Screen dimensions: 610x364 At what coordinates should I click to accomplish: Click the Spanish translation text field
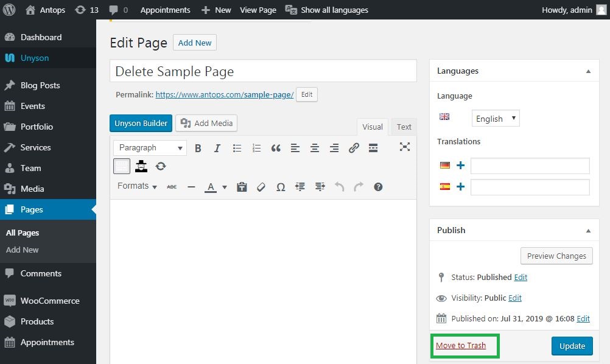pos(530,187)
